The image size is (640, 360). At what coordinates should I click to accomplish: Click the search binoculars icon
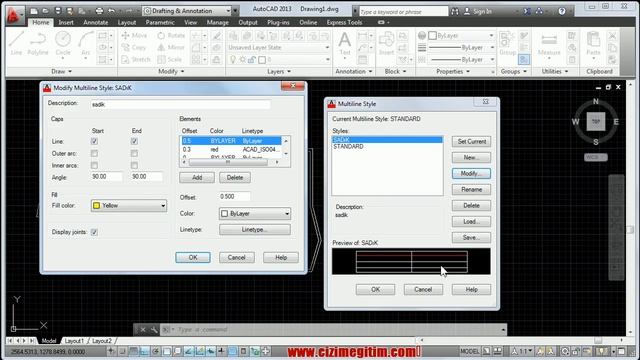(x=455, y=11)
